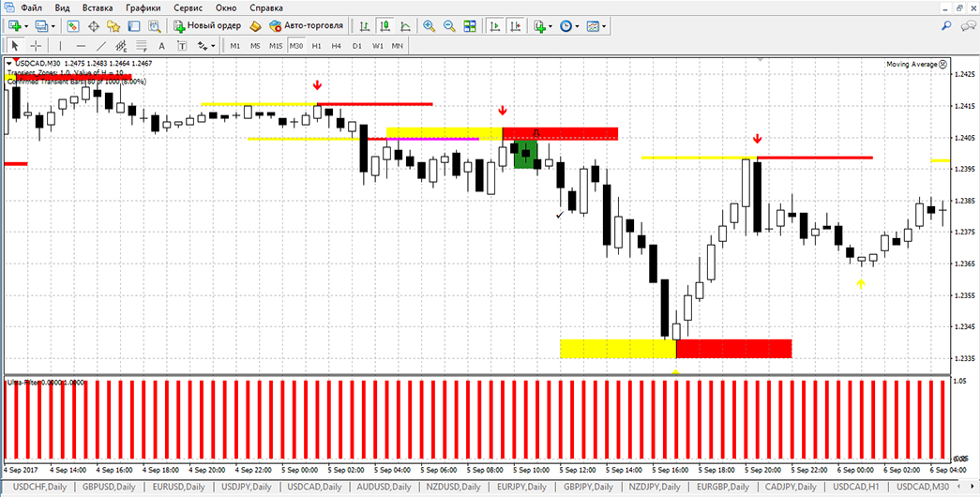Switch to the USDCHF,Daily chart tab
Image resolution: width=980 pixels, height=497 pixels.
coord(38,487)
